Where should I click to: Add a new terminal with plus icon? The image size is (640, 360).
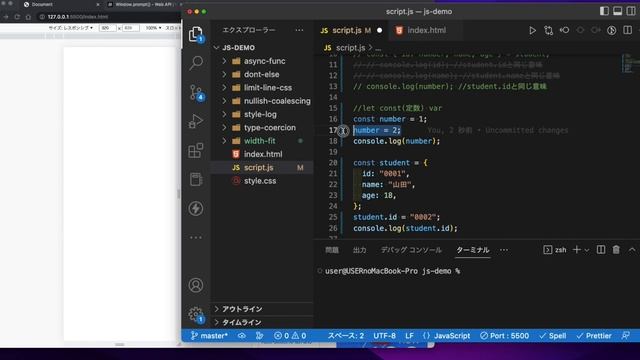(x=576, y=249)
